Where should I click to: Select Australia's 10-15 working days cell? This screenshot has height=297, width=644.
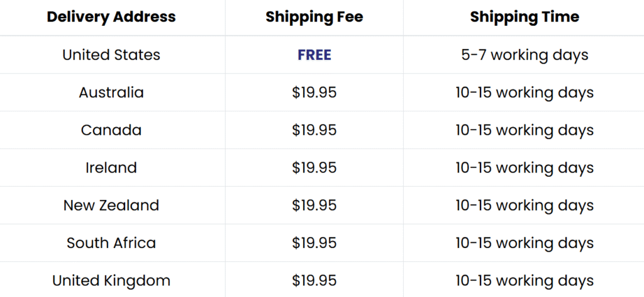[525, 92]
